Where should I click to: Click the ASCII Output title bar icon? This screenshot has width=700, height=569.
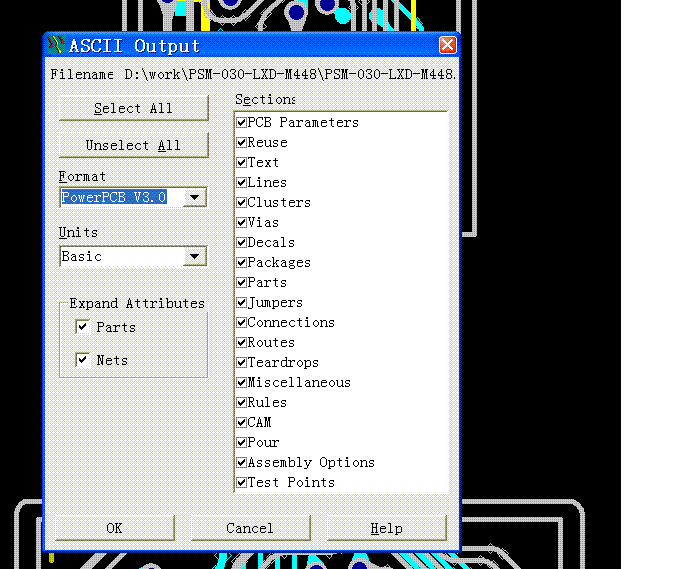tap(56, 45)
